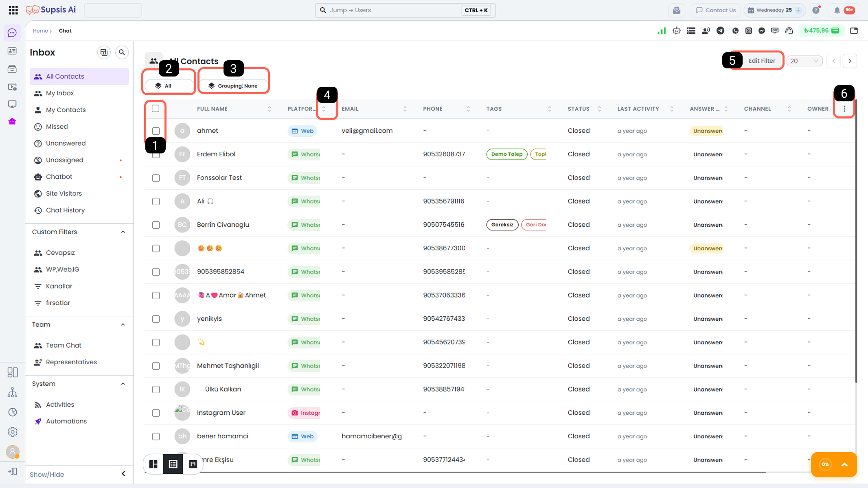Screen dimensions: 868x488
Task: Check the box for Ali row
Action: point(156,201)
